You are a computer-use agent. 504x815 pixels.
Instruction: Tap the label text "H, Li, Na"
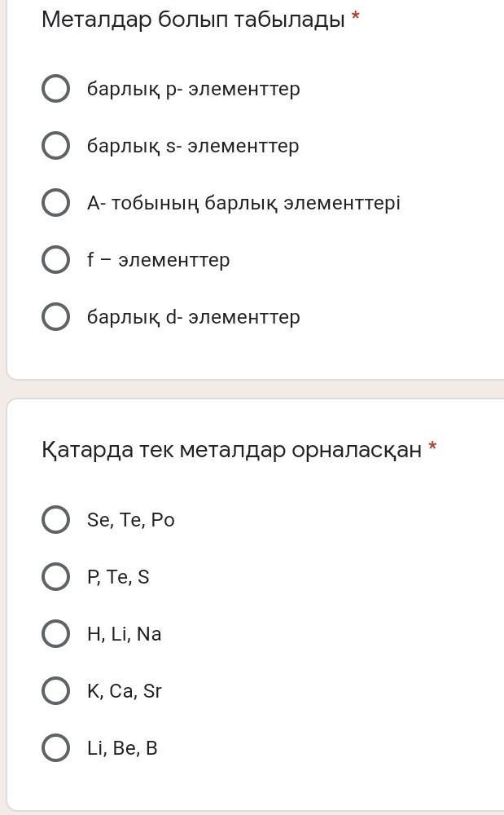pos(125,634)
